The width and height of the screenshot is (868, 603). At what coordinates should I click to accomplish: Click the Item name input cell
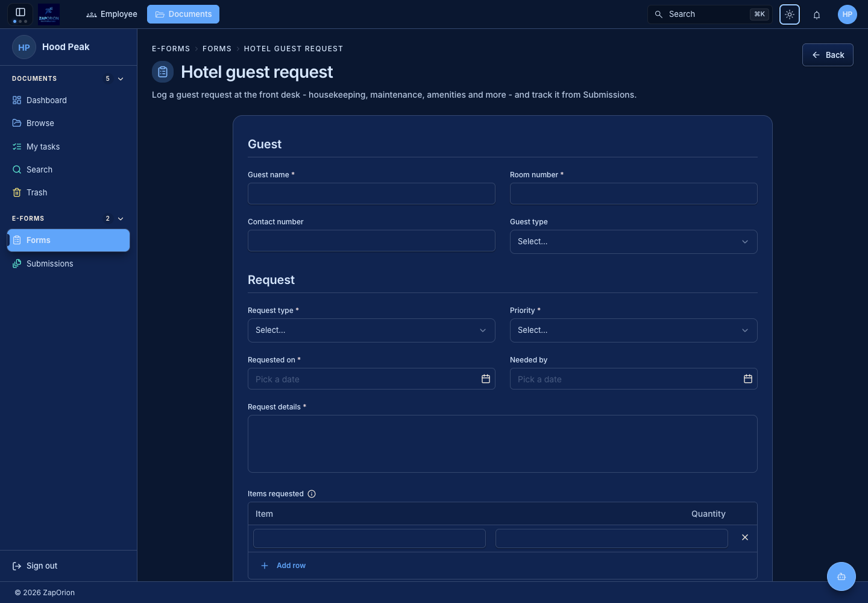click(x=370, y=538)
